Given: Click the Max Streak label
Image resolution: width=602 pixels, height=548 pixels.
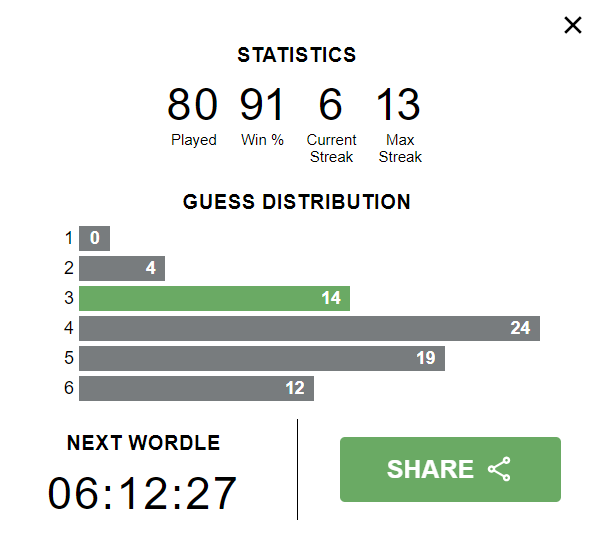Looking at the screenshot, I should 400,148.
